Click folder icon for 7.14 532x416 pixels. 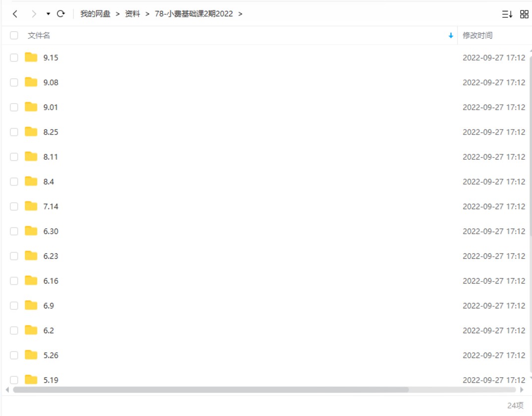pyautogui.click(x=31, y=206)
